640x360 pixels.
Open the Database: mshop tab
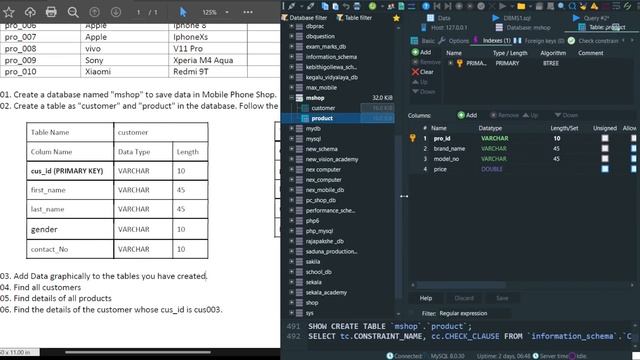click(523, 28)
